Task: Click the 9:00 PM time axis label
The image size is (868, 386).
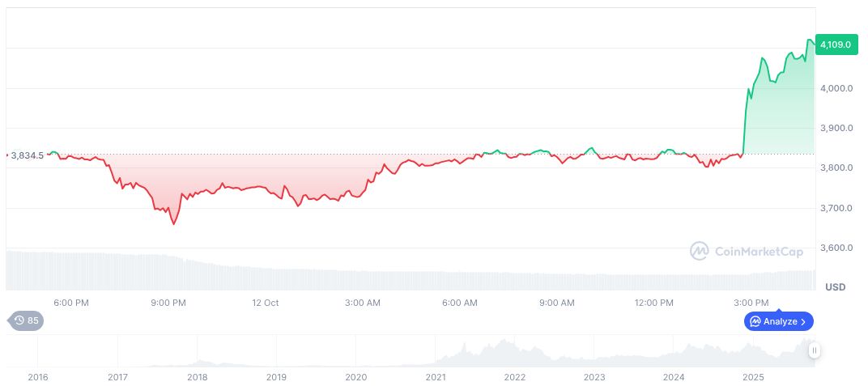Action: 168,303
